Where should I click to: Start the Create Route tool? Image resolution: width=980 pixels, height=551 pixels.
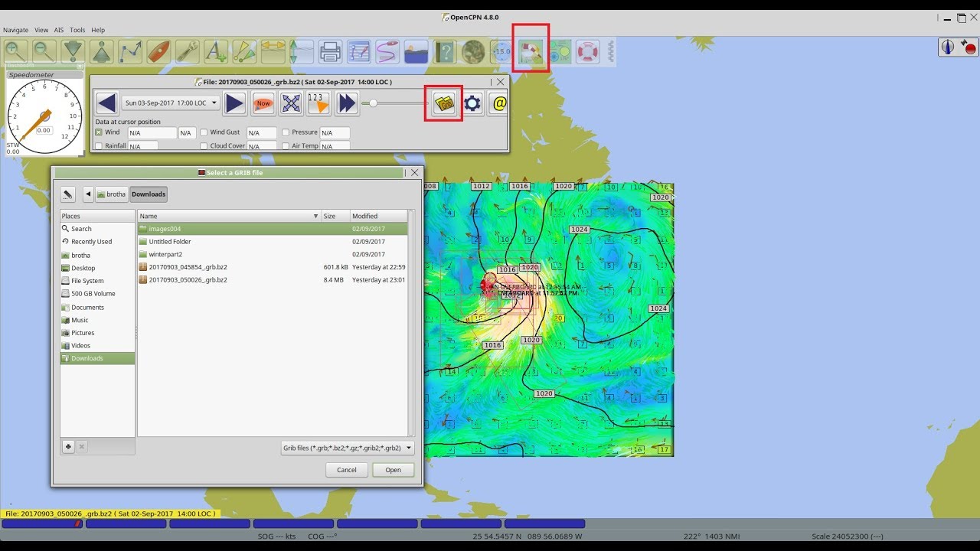pos(130,51)
